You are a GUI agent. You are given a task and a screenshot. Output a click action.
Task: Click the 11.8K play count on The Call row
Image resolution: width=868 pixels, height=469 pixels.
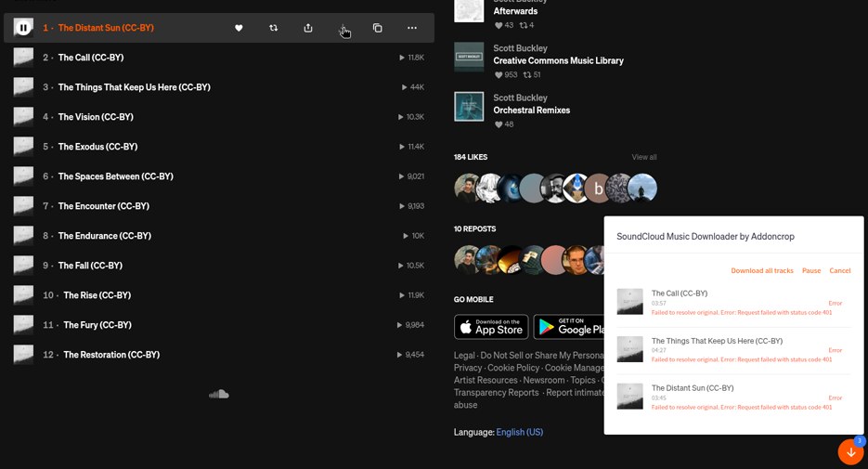tap(411, 58)
